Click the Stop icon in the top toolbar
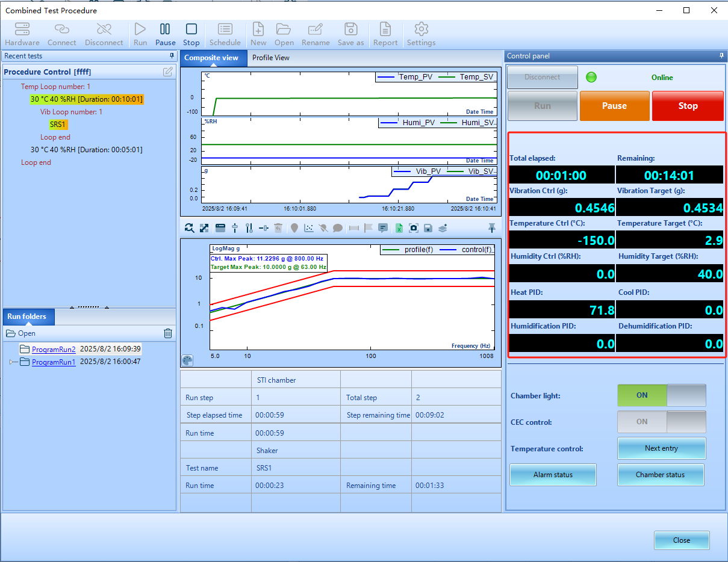Screen dimensions: 728x562 pyautogui.click(x=191, y=34)
